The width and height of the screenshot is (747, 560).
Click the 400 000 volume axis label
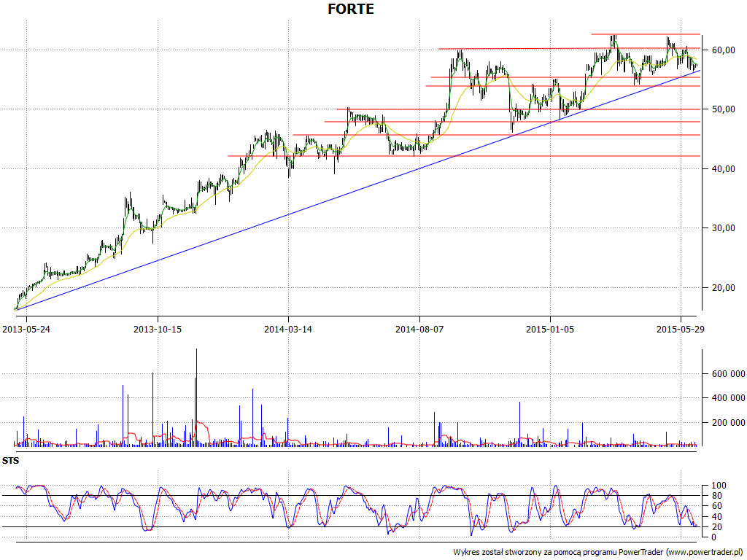pyautogui.click(x=729, y=397)
